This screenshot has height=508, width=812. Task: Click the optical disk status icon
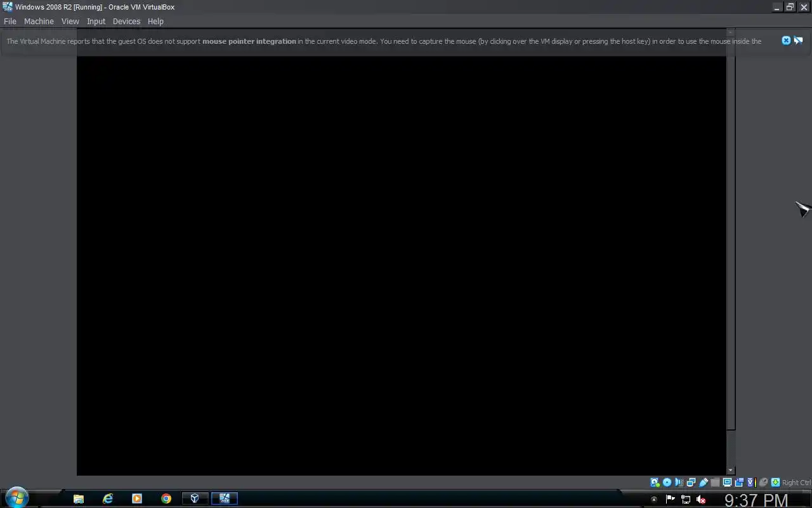[667, 483]
